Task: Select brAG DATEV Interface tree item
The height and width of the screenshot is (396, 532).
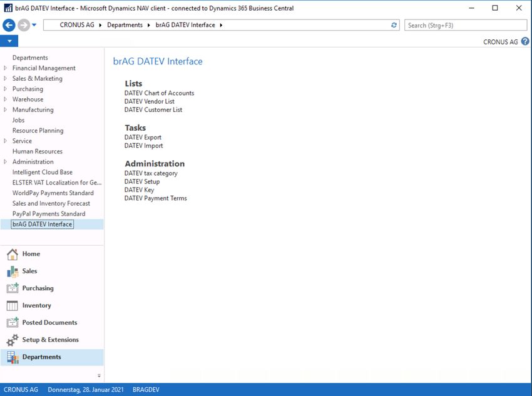Action: [x=42, y=224]
